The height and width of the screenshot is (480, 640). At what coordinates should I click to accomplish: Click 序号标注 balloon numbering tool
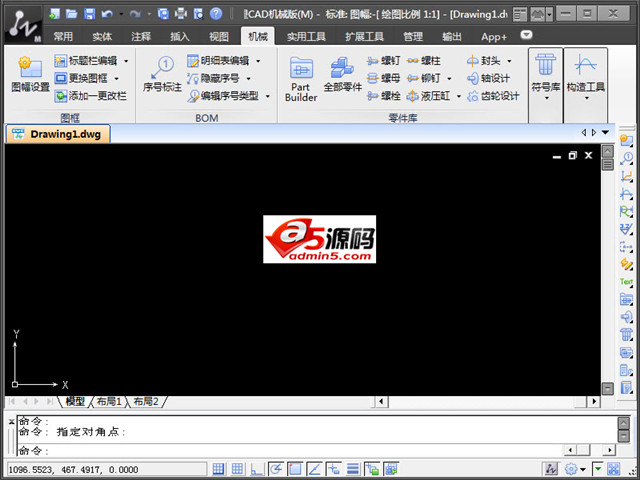(162, 74)
